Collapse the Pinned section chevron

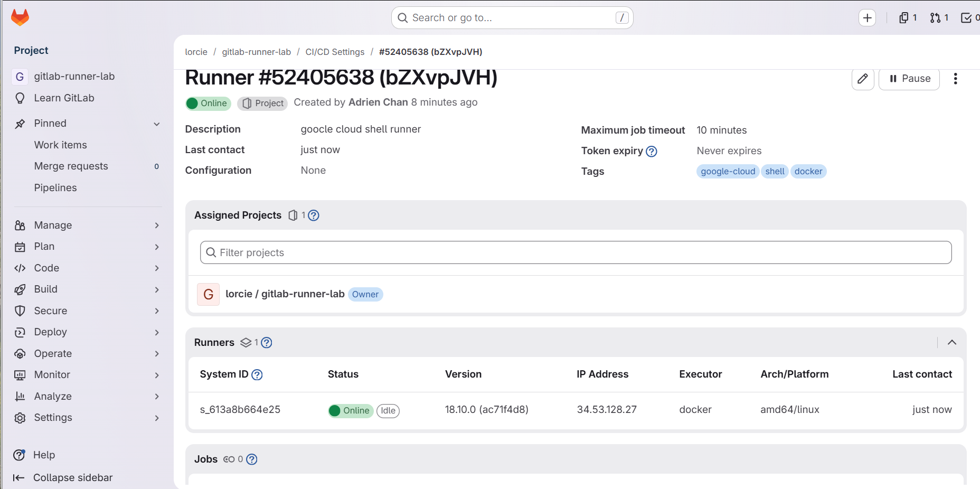[157, 124]
